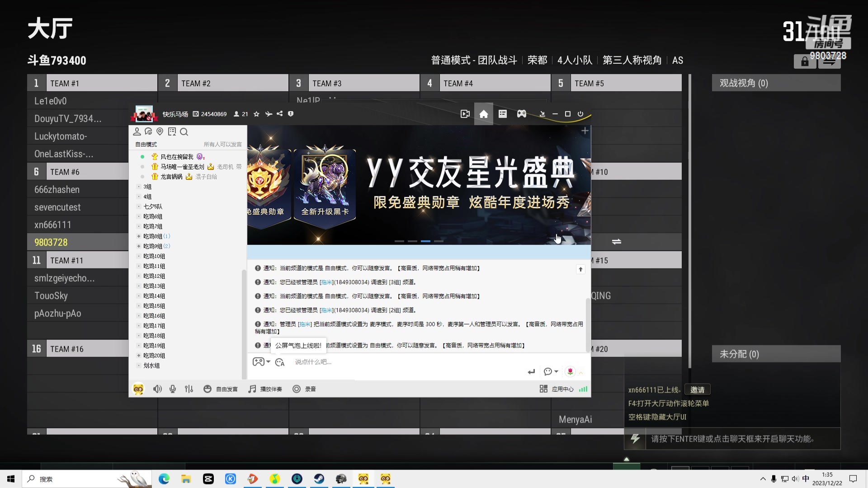Open the search icon in channel sidebar
The image size is (868, 488).
184,131
